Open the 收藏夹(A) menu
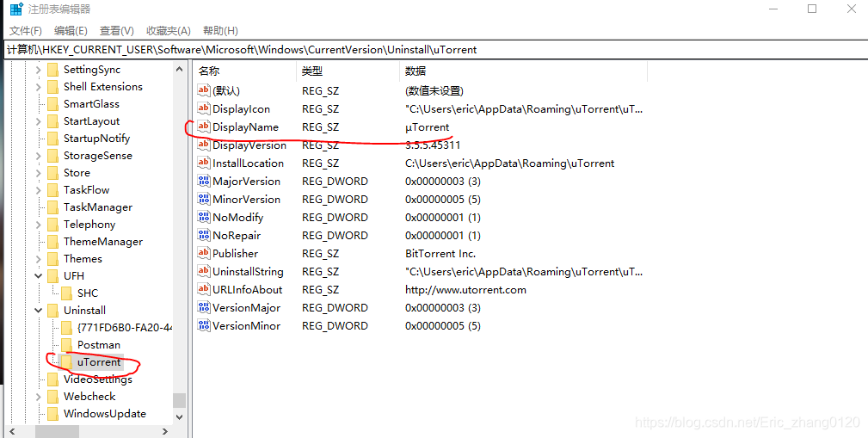Viewport: 868px width, 438px height. pyautogui.click(x=169, y=30)
